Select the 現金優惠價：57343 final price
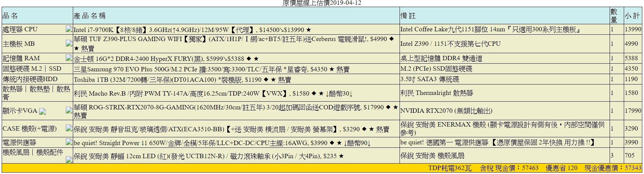 click(613, 168)
